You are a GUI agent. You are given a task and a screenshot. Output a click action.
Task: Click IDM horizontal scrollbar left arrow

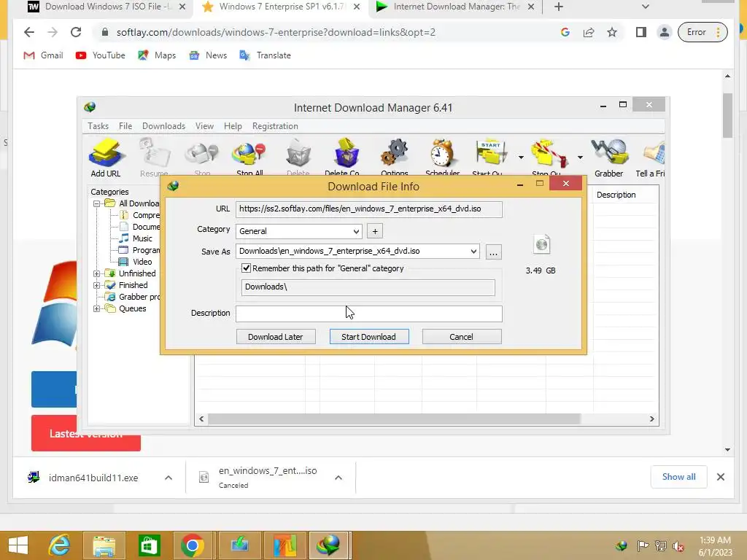(x=201, y=419)
